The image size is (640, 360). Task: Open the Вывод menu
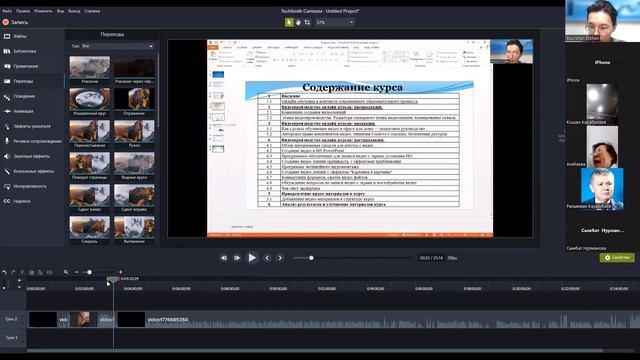pos(74,11)
